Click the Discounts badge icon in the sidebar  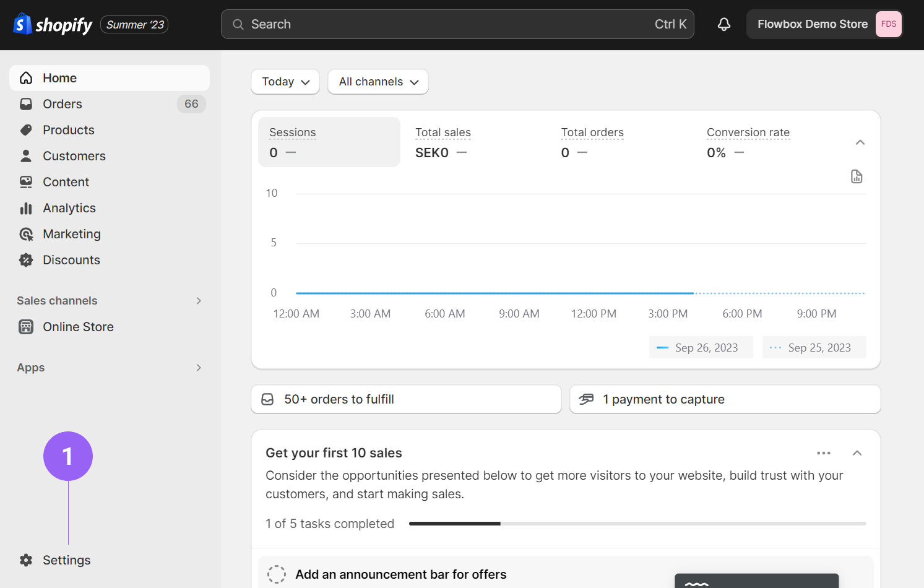click(x=26, y=260)
